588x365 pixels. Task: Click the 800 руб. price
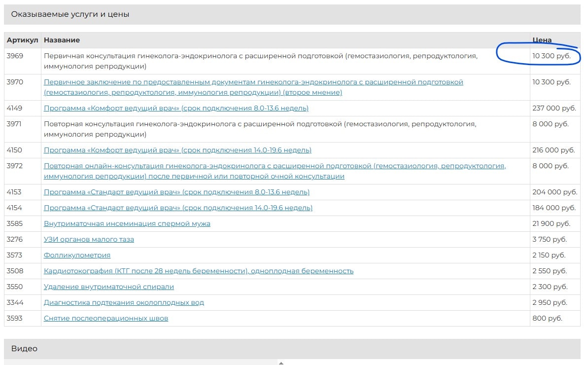pos(548,318)
